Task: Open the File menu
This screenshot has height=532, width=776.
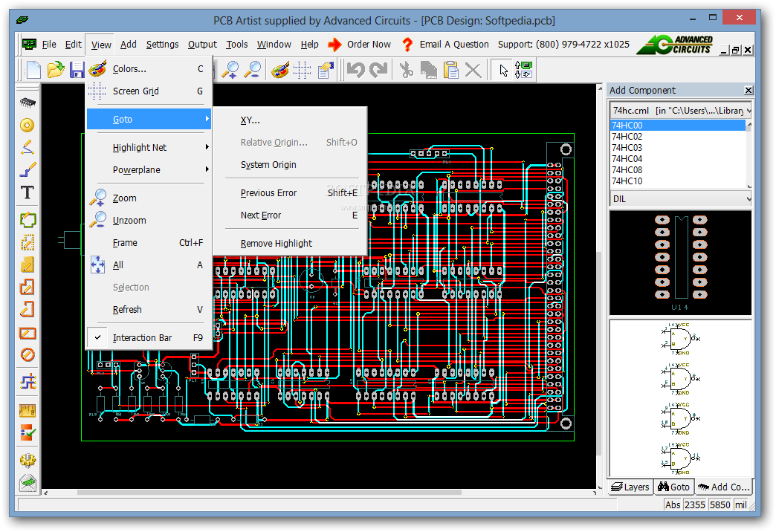Action: point(49,45)
